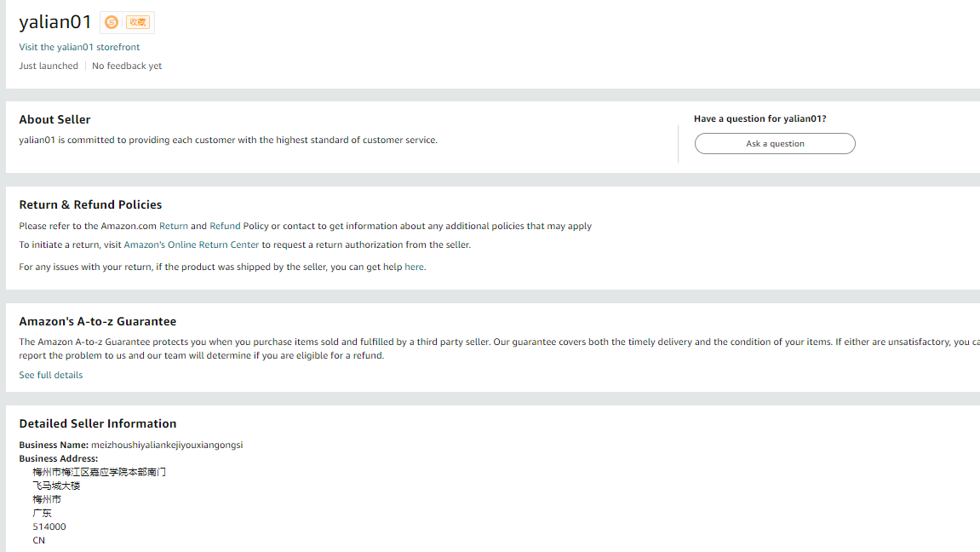Click 'Have a question for yalian01?' text
Viewport: 980px width, 552px height.
(759, 118)
